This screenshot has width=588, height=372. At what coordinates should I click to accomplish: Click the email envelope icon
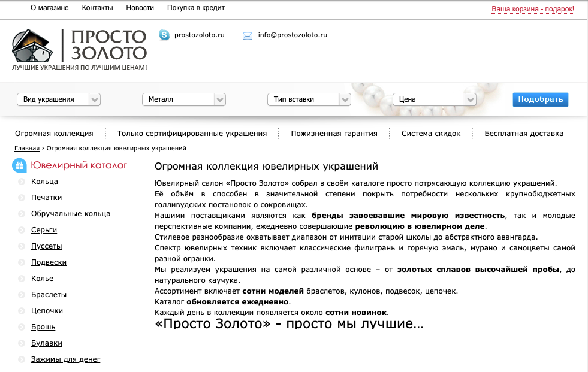(x=248, y=36)
